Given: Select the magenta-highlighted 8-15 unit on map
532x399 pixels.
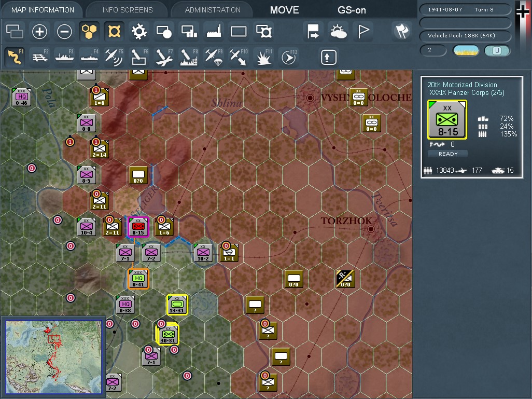Looking at the screenshot, I should pyautogui.click(x=138, y=227).
